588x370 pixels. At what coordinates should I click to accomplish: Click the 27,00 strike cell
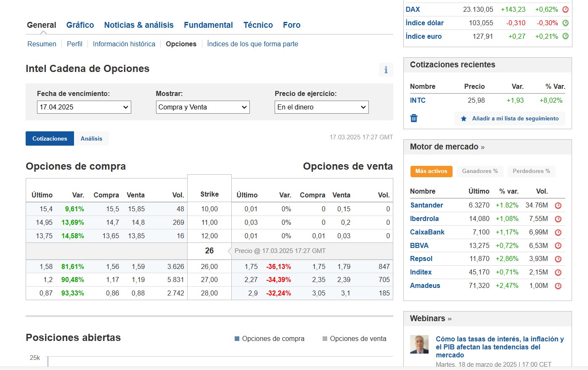209,279
